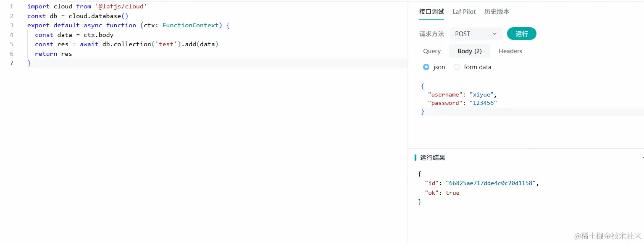Click line number 5 in the editor

point(11,44)
